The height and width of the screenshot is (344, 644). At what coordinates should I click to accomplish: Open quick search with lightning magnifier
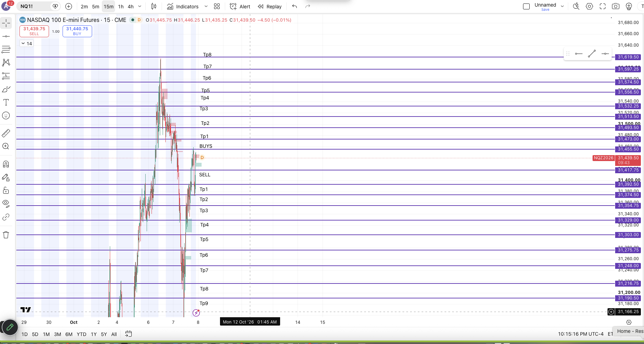point(576,6)
